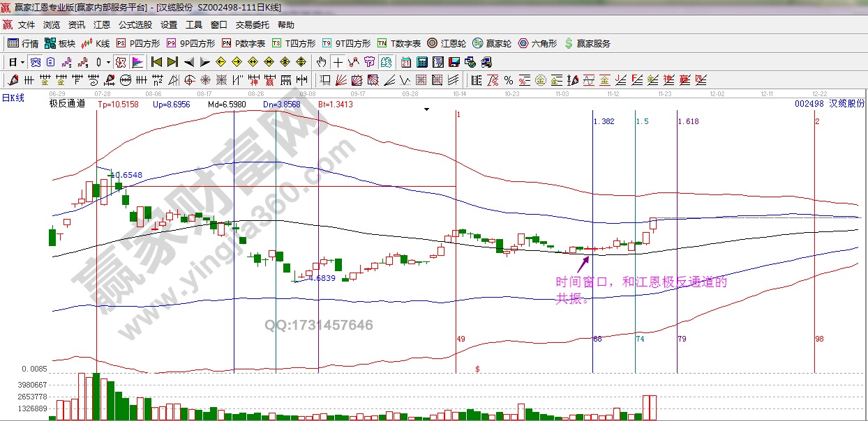
Task: Open the 交易委托 menu
Action: (252, 25)
